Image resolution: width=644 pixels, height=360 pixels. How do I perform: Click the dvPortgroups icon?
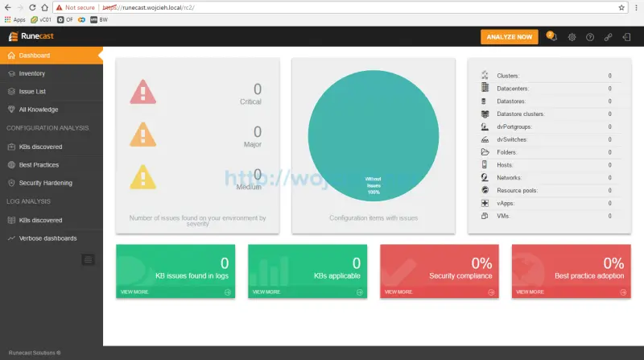pos(485,126)
